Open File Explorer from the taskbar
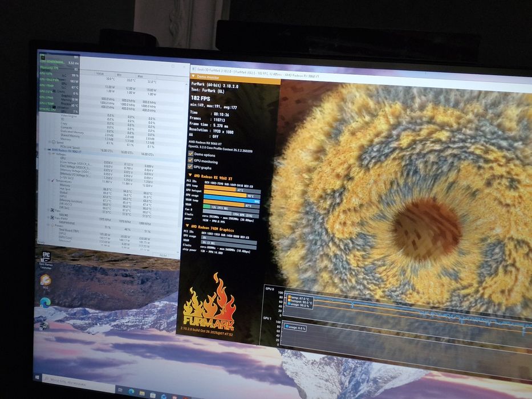Screen dimensions: 532x399 coord(142,393)
